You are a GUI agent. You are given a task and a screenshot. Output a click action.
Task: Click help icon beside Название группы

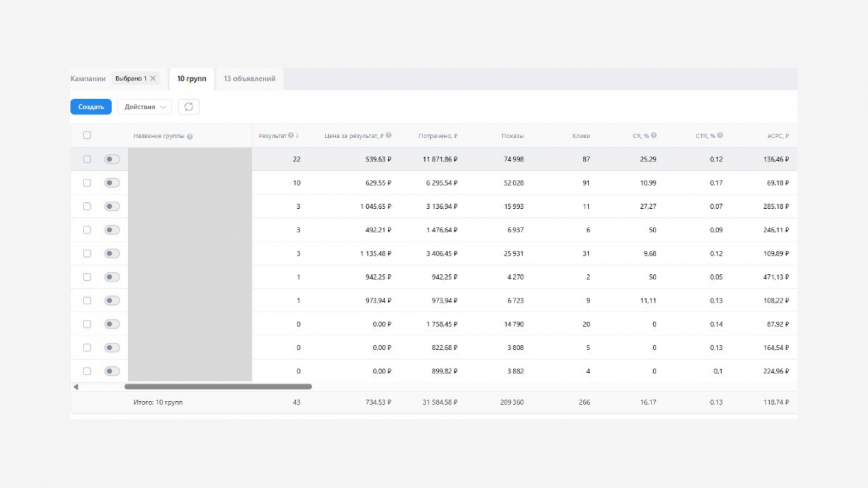(x=190, y=137)
